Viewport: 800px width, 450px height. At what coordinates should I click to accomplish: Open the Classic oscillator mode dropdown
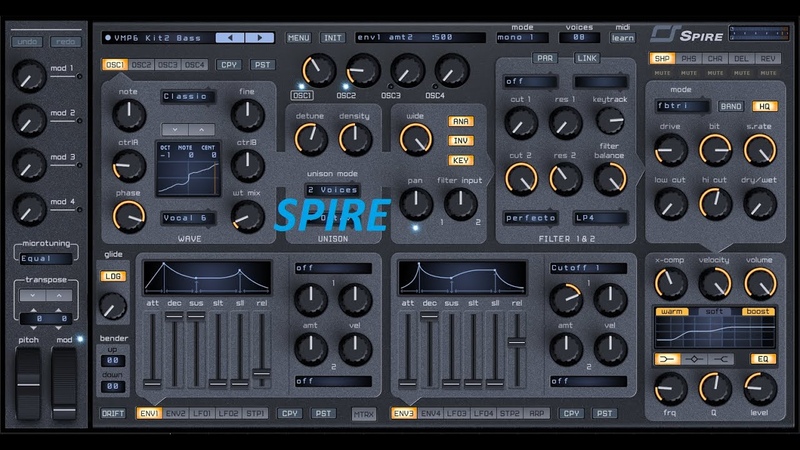(188, 97)
